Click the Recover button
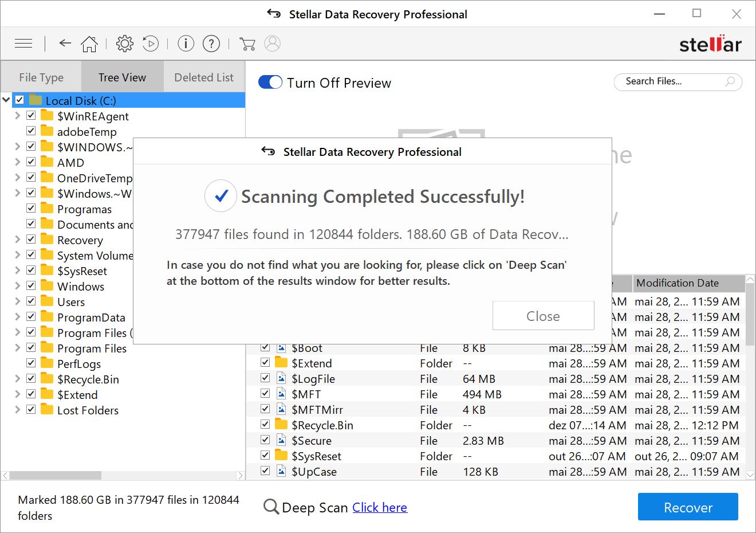 pos(688,507)
